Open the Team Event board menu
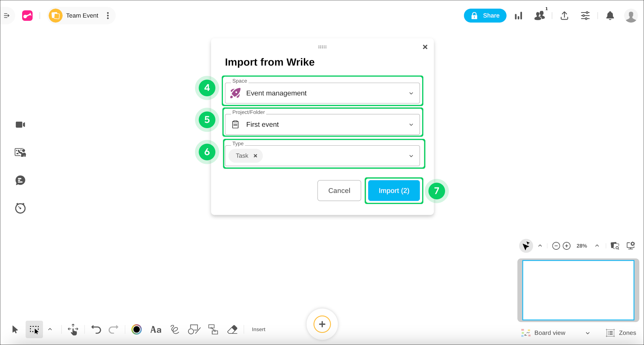 (x=108, y=15)
